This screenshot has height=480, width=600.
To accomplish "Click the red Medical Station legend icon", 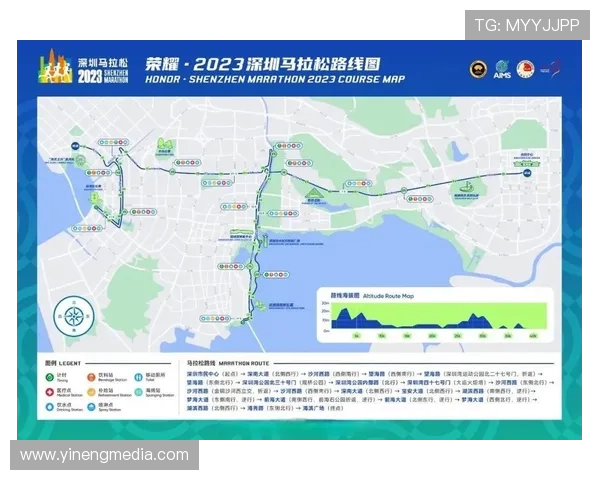I will pyautogui.click(x=49, y=392).
